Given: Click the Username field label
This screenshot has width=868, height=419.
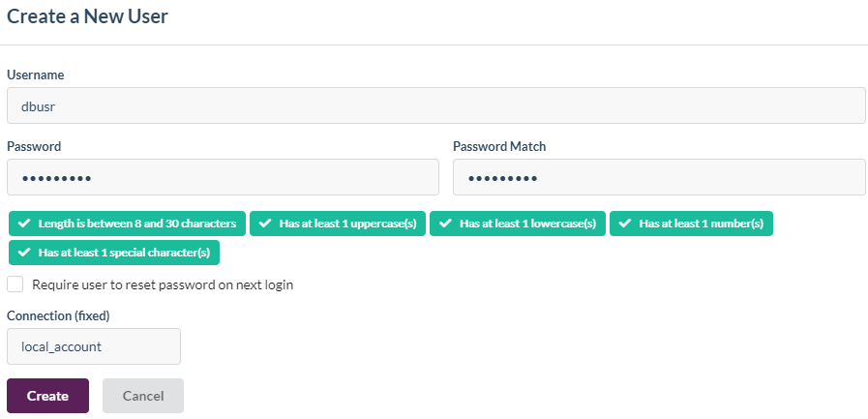Looking at the screenshot, I should pos(35,75).
